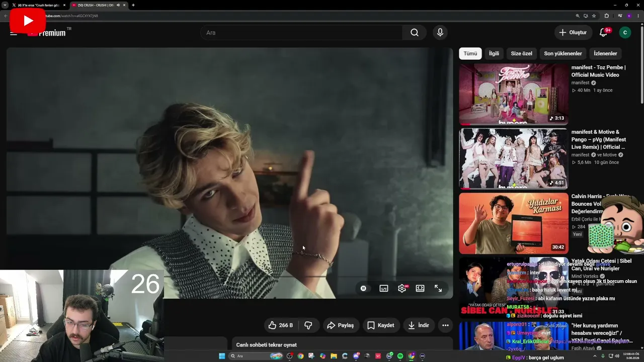Enter fullscreen video mode

pos(438,288)
